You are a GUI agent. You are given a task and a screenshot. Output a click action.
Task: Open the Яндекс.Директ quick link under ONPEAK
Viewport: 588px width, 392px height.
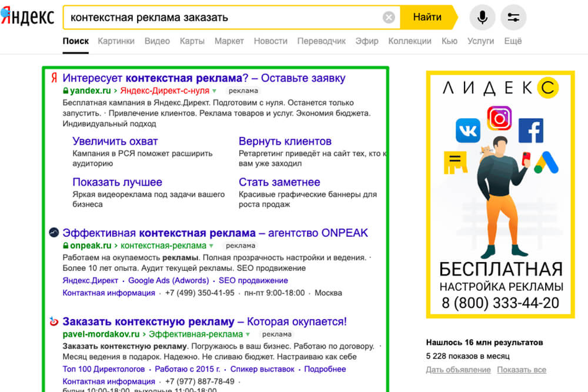(91, 280)
